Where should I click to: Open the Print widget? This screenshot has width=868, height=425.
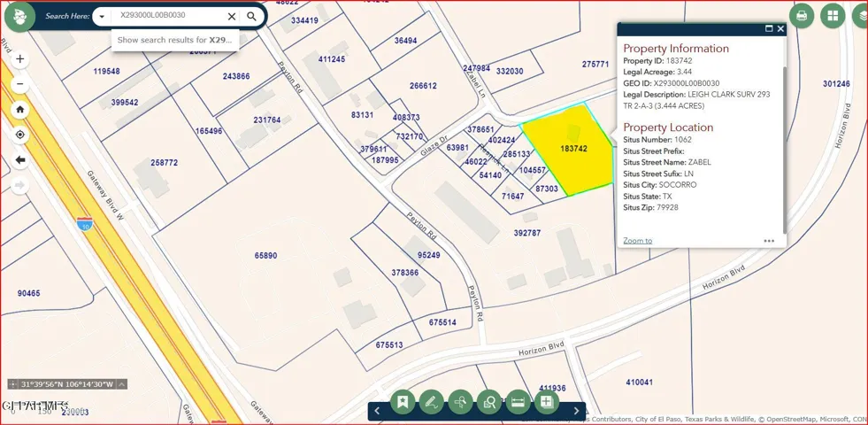pos(801,16)
